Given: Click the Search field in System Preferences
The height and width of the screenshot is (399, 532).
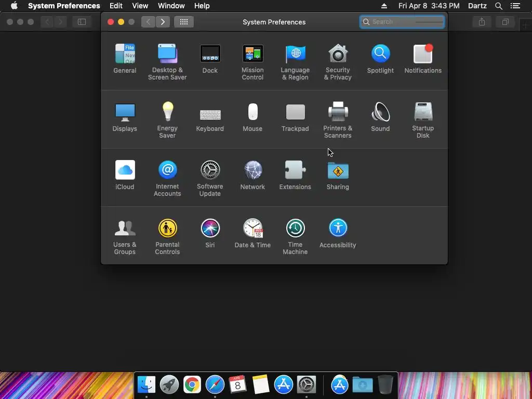Looking at the screenshot, I should tap(402, 22).
